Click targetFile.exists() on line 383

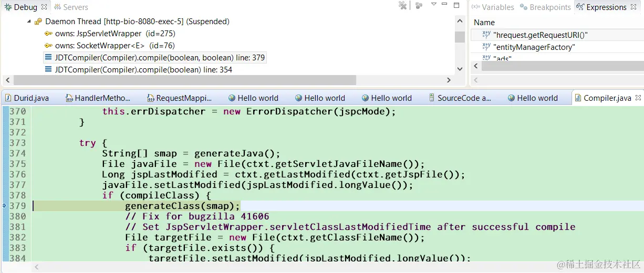pyautogui.click(x=205, y=248)
